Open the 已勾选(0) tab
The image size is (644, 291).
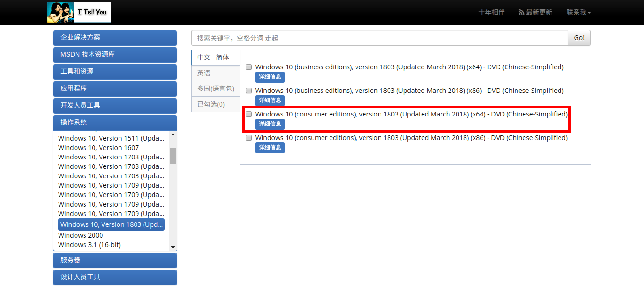point(216,104)
